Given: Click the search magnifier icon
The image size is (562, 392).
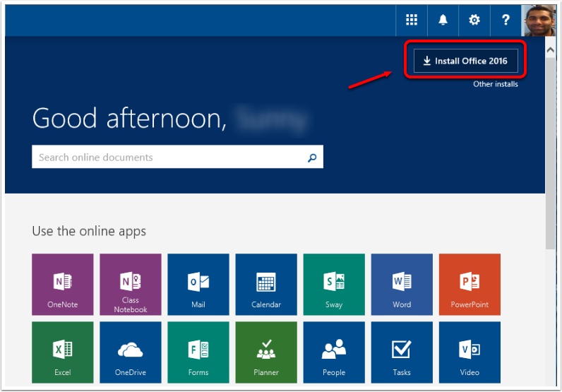Looking at the screenshot, I should (x=312, y=158).
